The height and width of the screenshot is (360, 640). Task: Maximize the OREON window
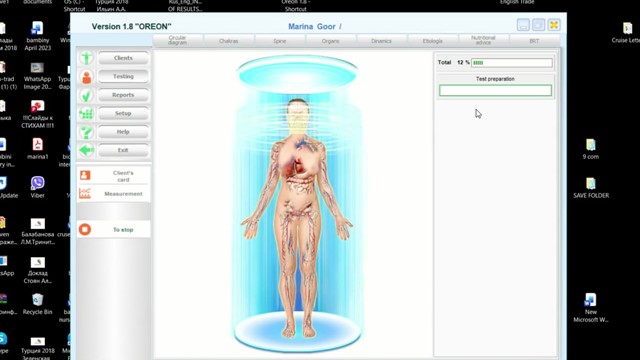point(538,25)
